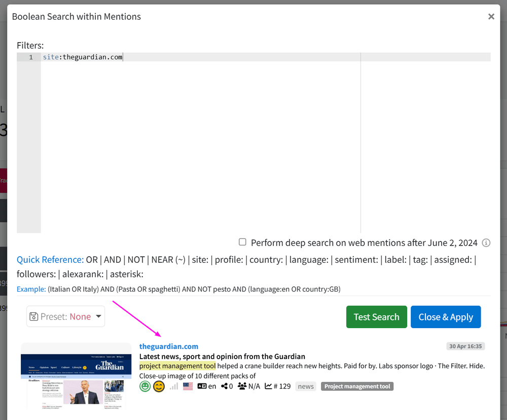The height and width of the screenshot is (420, 507).
Task: Click the Example link
Action: pyautogui.click(x=31, y=289)
